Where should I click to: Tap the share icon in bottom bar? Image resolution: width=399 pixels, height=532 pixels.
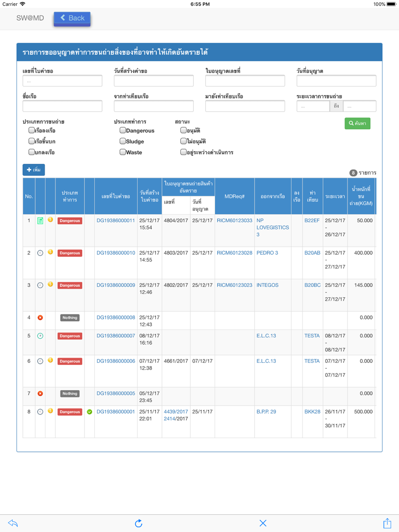click(387, 523)
